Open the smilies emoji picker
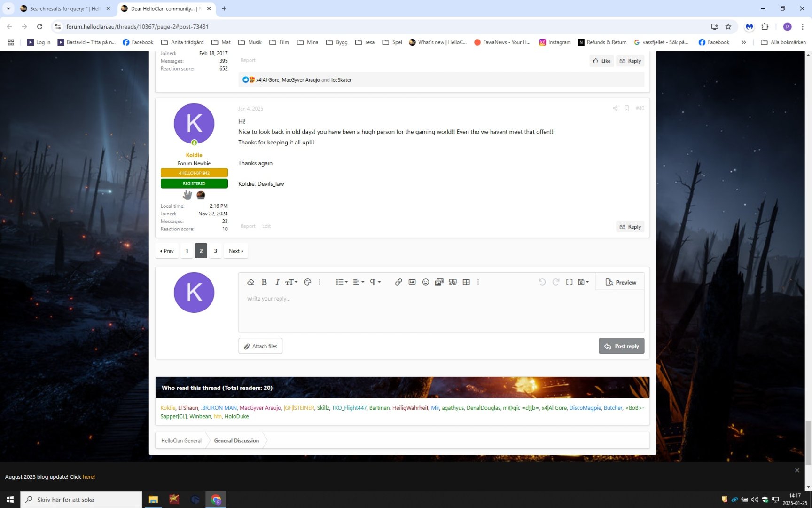The height and width of the screenshot is (508, 812). coord(426,282)
